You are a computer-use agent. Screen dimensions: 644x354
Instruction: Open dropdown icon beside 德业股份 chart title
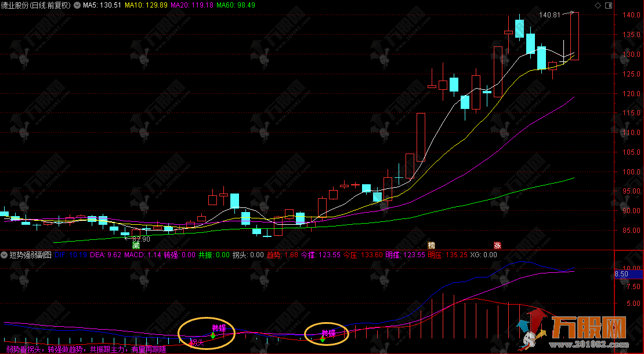pos(77,5)
